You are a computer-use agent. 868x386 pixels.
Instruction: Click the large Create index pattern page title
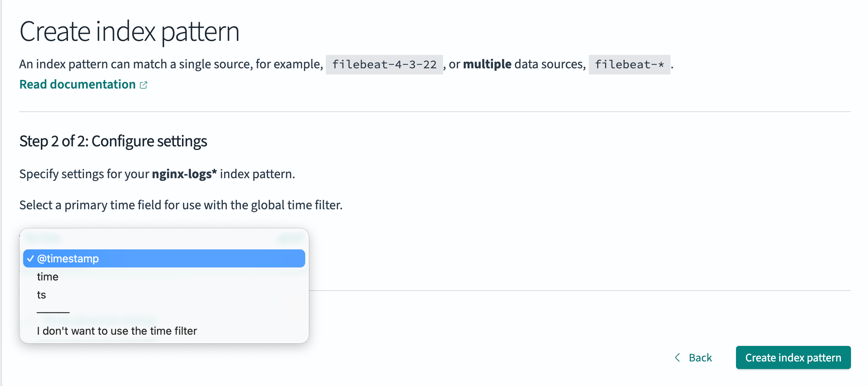[129, 32]
